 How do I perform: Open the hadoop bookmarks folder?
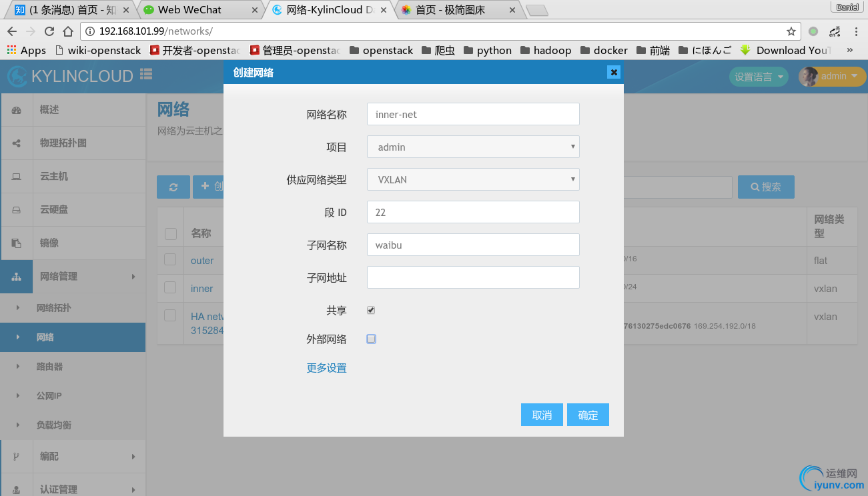pos(546,50)
